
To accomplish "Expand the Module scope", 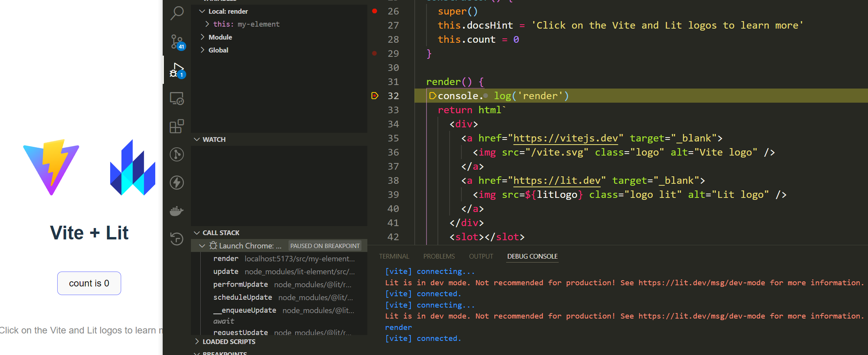I will 202,37.
